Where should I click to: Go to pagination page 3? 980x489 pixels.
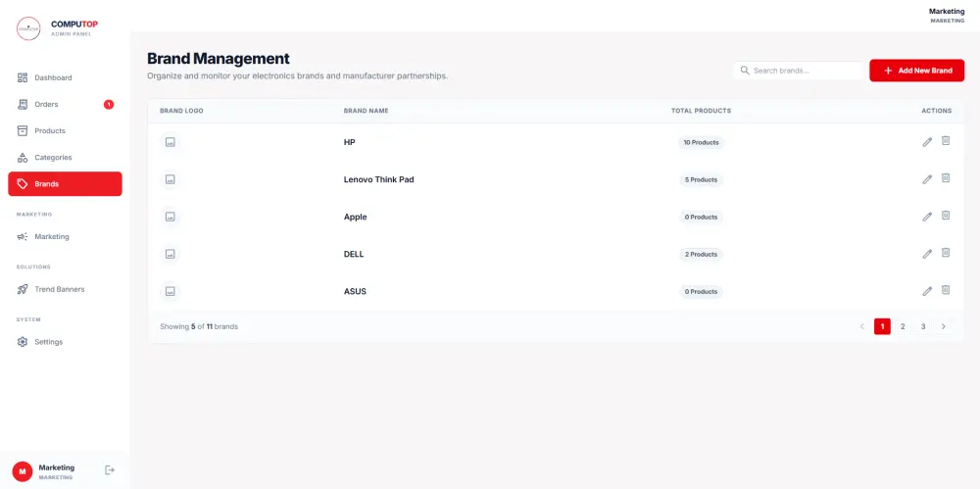coord(922,326)
